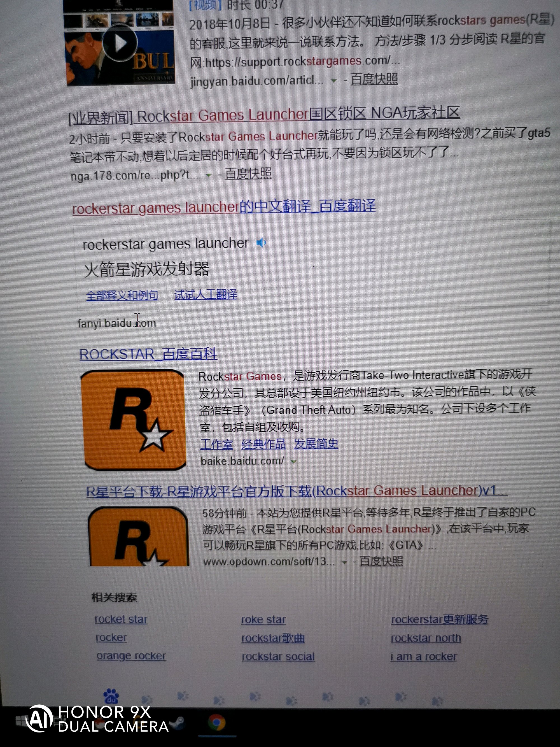Open 百度快照 for opdown result
The image size is (560, 747).
click(381, 561)
